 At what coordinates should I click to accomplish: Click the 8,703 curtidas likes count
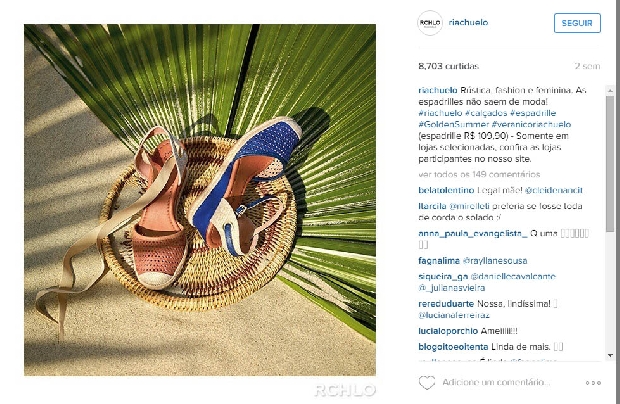448,66
